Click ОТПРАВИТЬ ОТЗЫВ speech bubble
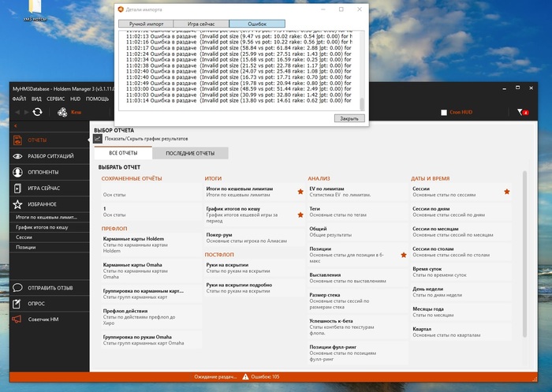The image size is (552, 392). pos(17,288)
